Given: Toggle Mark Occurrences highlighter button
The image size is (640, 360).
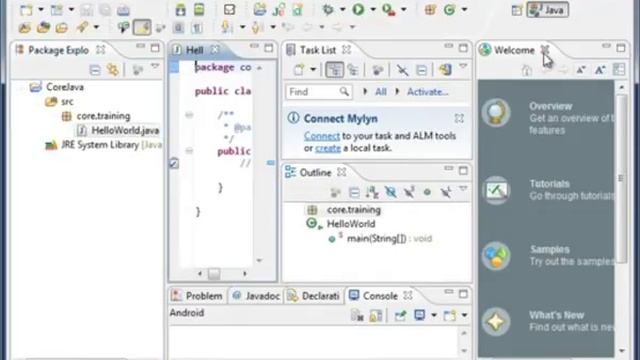Looking at the screenshot, I should [x=142, y=27].
